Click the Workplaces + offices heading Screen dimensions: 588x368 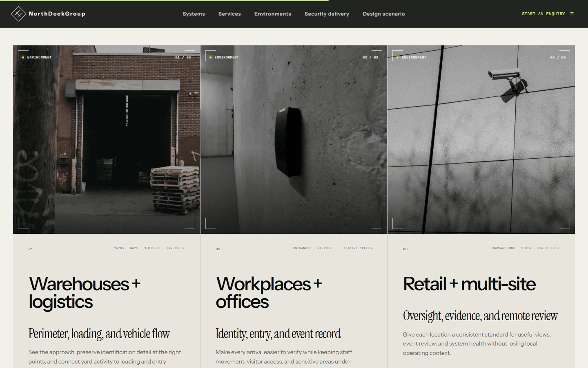tap(269, 293)
